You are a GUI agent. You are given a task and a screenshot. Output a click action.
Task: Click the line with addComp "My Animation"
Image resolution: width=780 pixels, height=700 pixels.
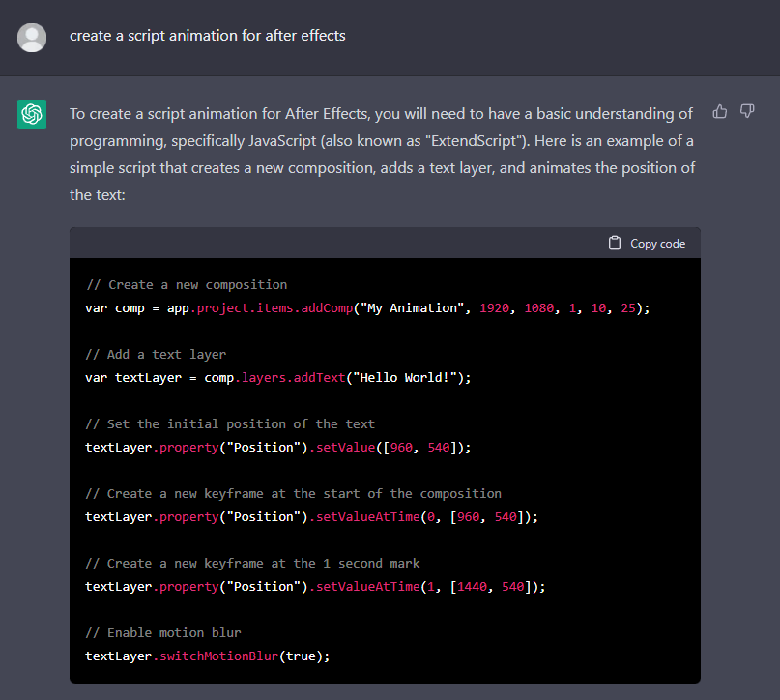[367, 308]
